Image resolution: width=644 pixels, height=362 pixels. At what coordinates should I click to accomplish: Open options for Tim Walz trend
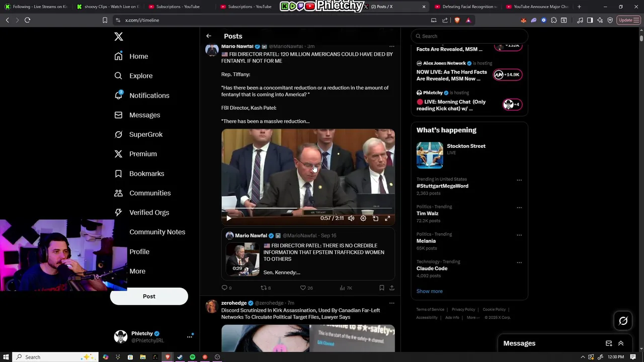[x=519, y=208]
